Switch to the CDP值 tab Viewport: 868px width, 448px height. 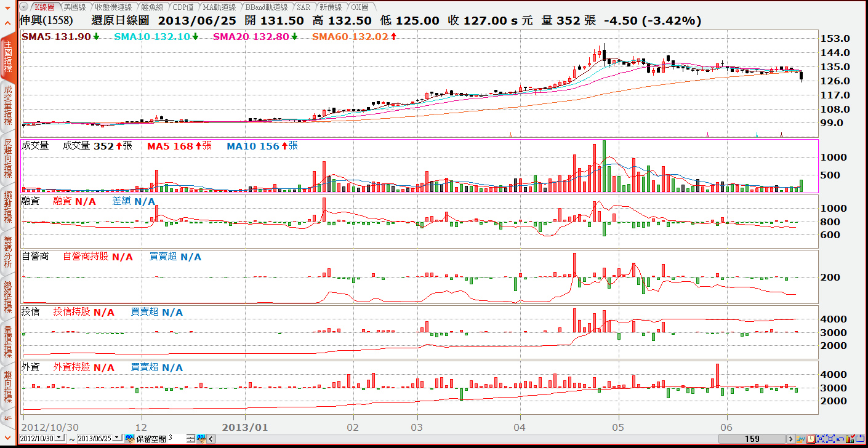pos(182,7)
